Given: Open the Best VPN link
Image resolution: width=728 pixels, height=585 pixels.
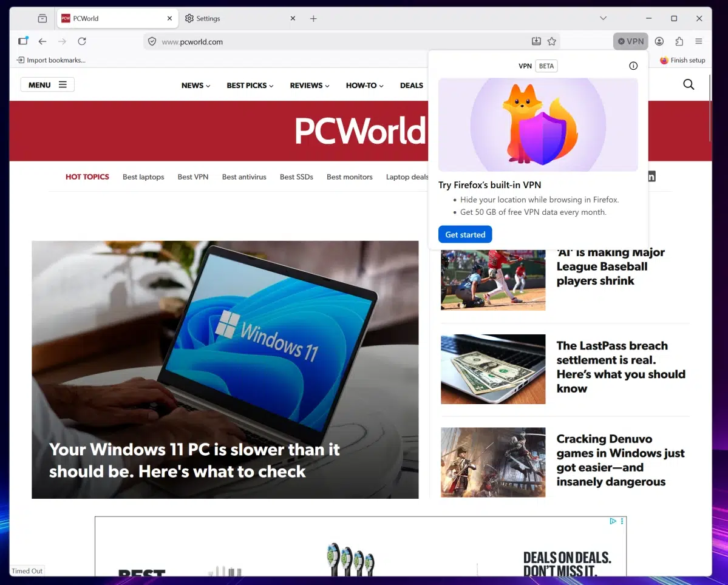Looking at the screenshot, I should (x=192, y=177).
